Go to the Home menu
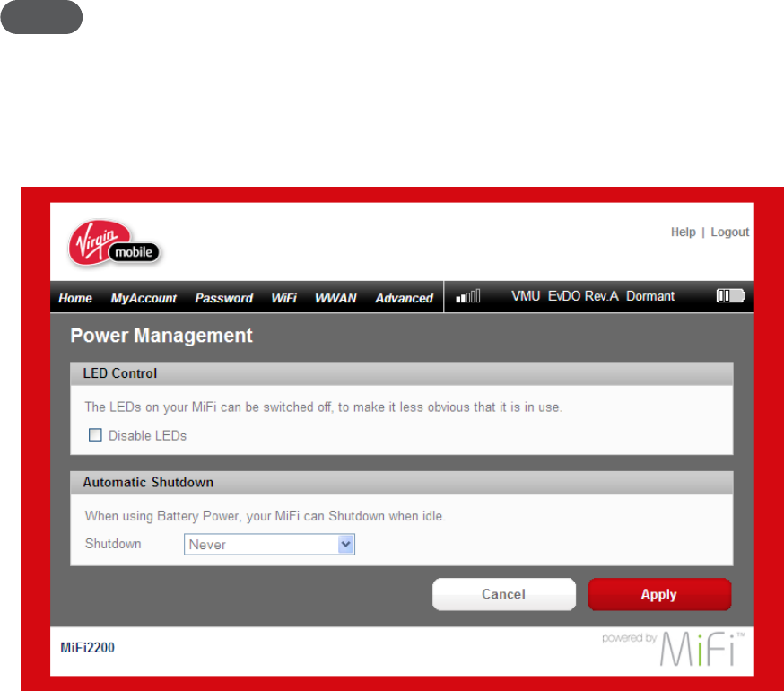The width and height of the screenshot is (784, 691). pos(75,298)
